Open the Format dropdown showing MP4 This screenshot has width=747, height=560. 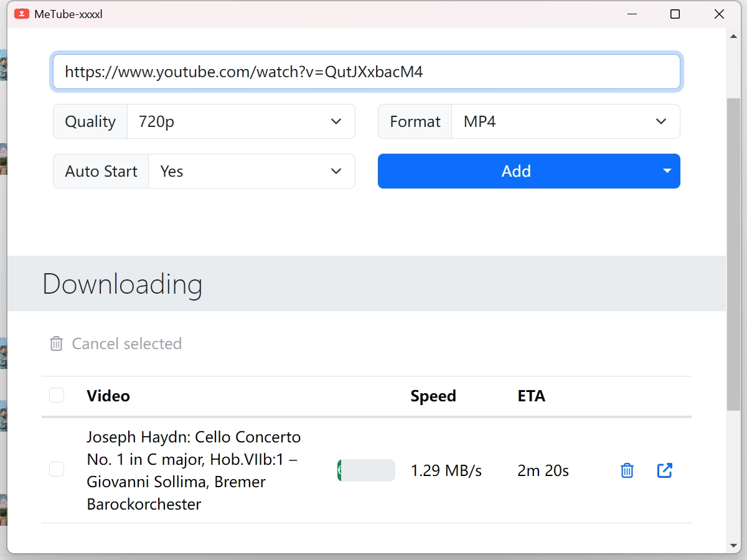(x=566, y=121)
